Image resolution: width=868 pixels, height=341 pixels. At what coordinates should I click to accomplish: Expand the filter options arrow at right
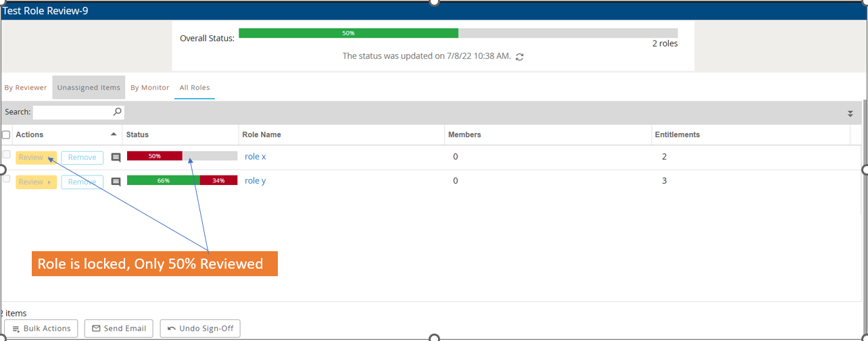(850, 114)
